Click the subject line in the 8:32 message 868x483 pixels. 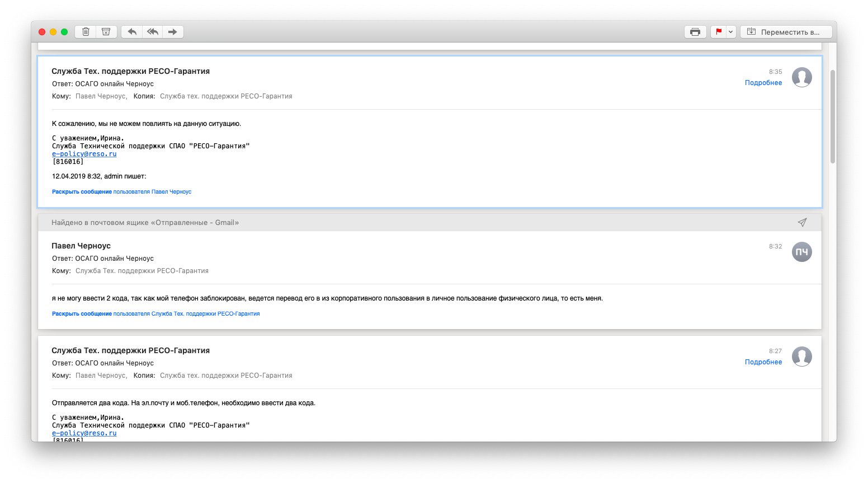pyautogui.click(x=103, y=259)
